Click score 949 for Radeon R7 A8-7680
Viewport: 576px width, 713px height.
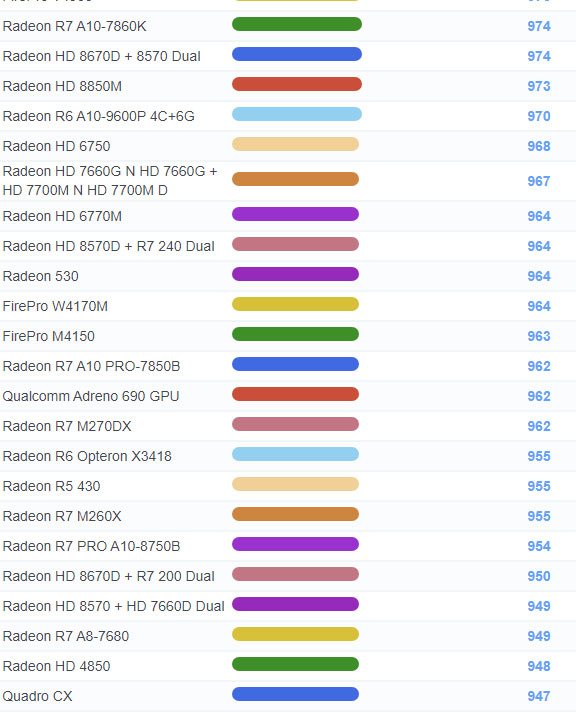pyautogui.click(x=539, y=637)
